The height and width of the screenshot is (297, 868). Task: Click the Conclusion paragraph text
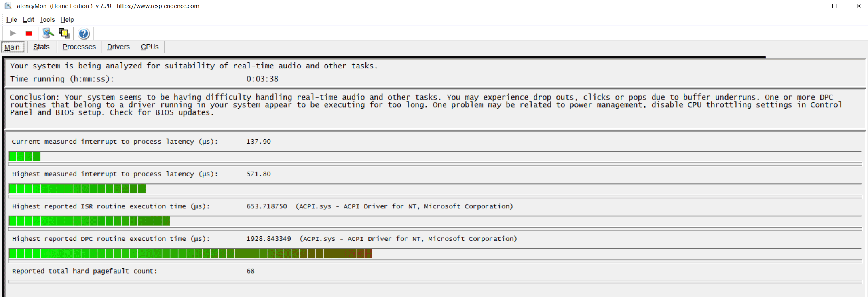(x=426, y=105)
